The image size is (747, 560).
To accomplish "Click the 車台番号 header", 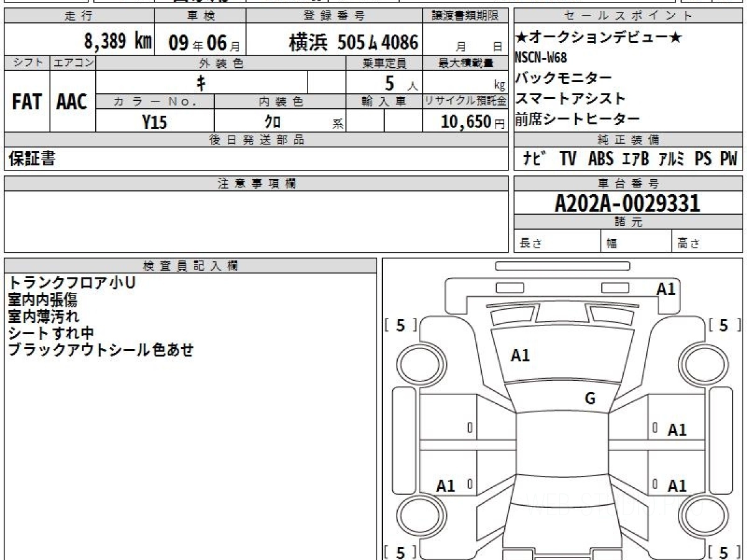I will 629,184.
